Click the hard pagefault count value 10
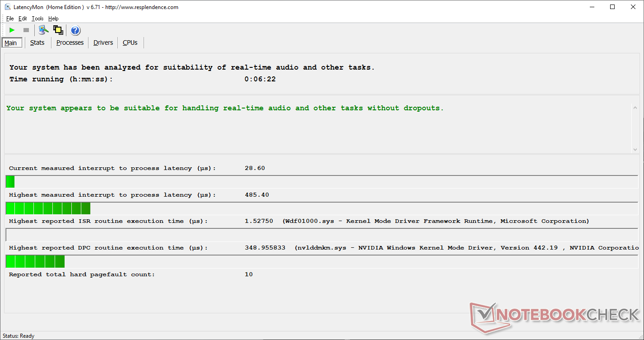This screenshot has height=340, width=644. [249, 274]
